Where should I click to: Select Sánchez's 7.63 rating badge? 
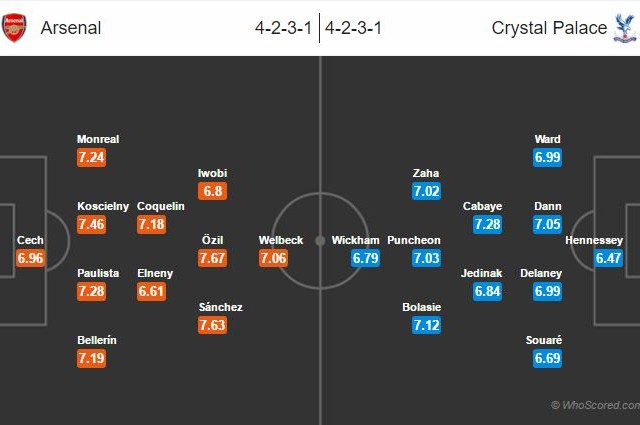point(213,325)
